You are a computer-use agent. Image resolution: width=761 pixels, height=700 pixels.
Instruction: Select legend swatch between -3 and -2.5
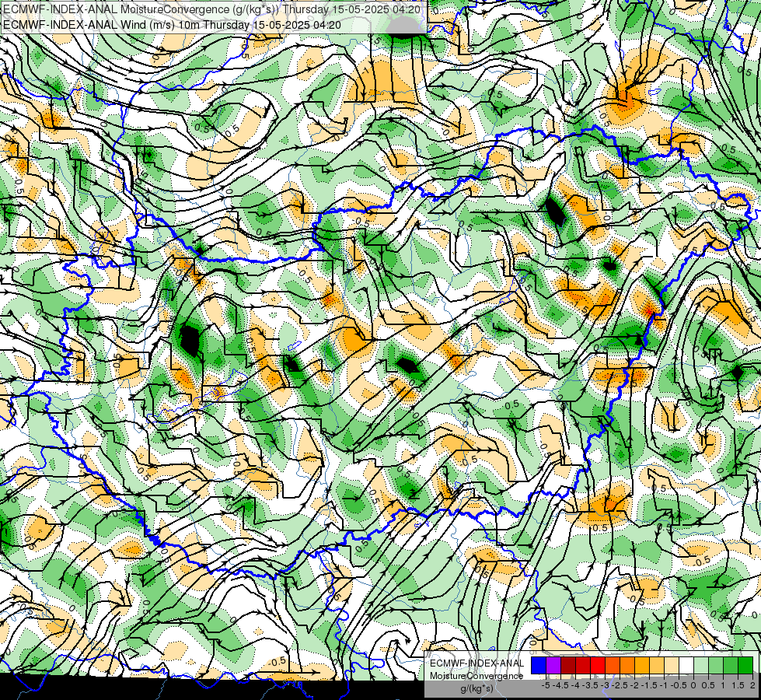(x=613, y=666)
